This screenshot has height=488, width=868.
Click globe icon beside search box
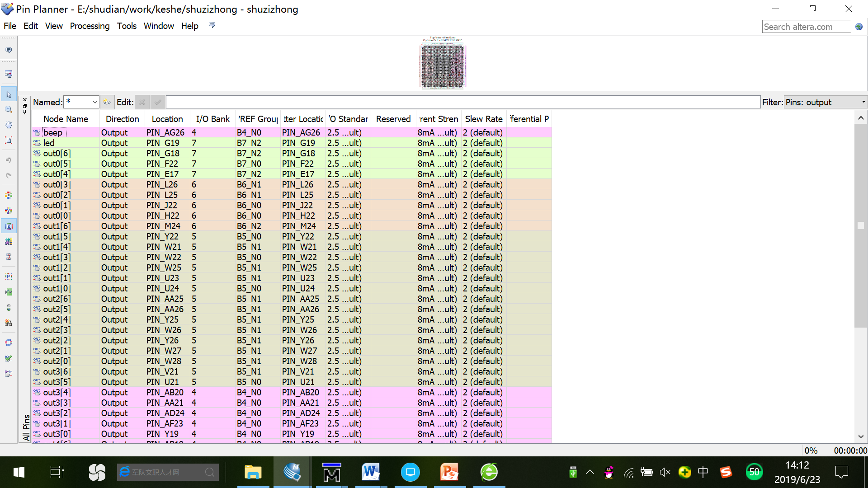(859, 27)
